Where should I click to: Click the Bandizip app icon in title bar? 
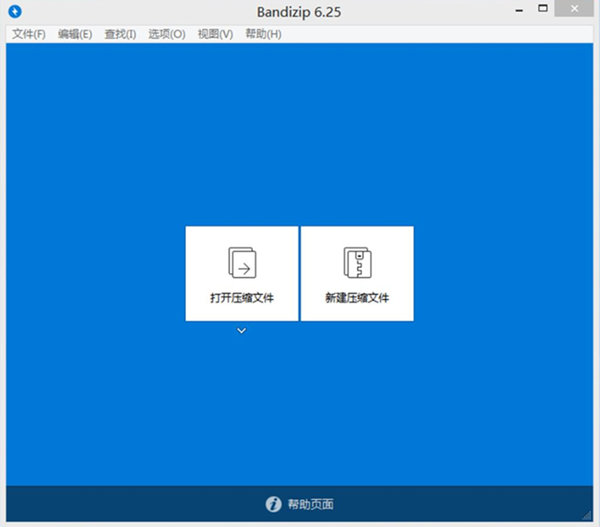(15, 12)
